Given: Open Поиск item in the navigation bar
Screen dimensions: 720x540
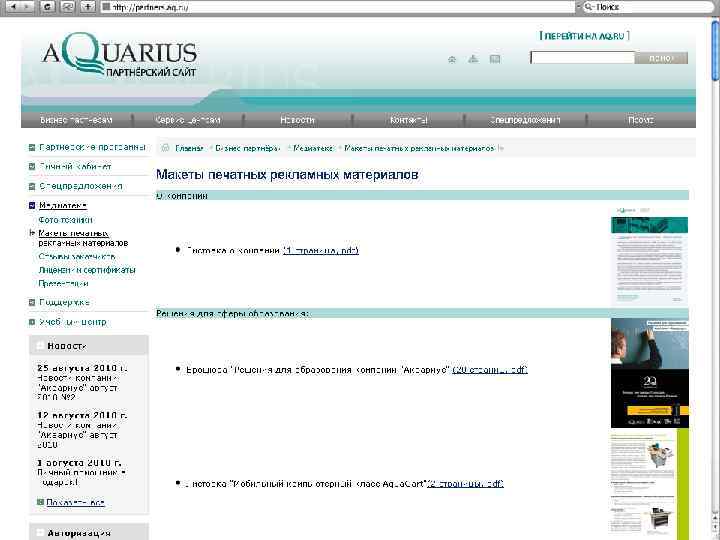Looking at the screenshot, I should (641, 120).
